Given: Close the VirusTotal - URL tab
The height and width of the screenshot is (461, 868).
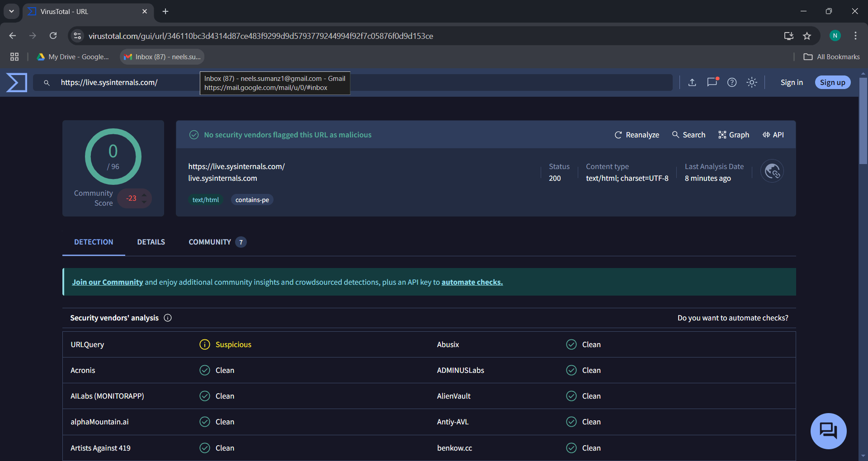Looking at the screenshot, I should click(x=145, y=11).
